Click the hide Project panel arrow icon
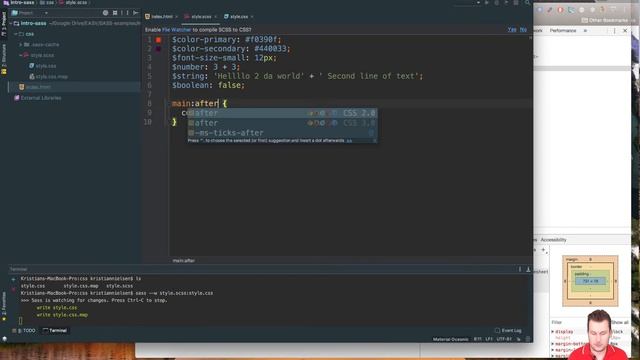Image resolution: width=640 pixels, height=360 pixels. (x=136, y=13)
